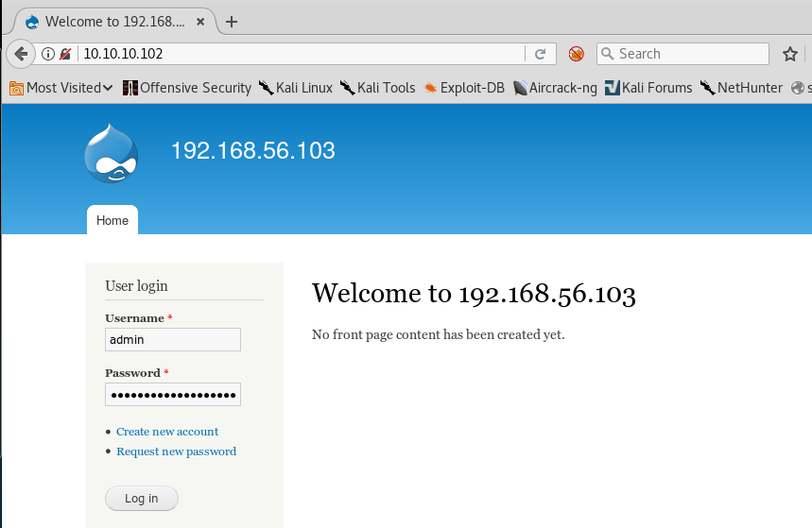Click the Request new password link
The width and height of the screenshot is (812, 528).
point(177,451)
